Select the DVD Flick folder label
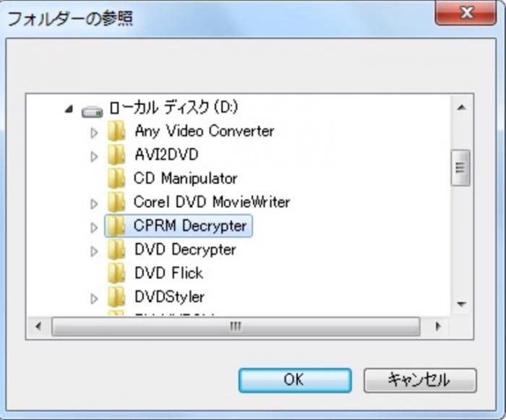 click(x=168, y=273)
